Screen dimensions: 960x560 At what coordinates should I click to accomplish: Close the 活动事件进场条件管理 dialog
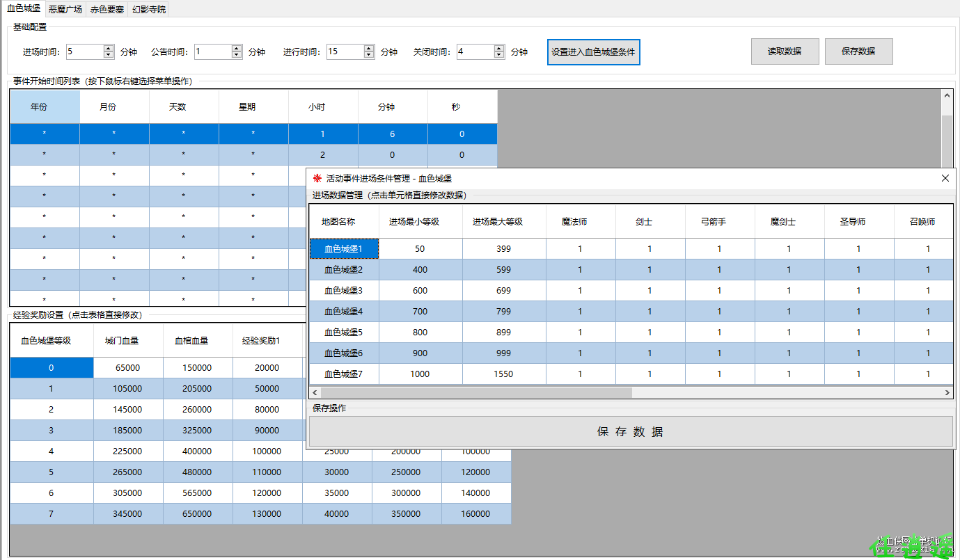pos(945,179)
